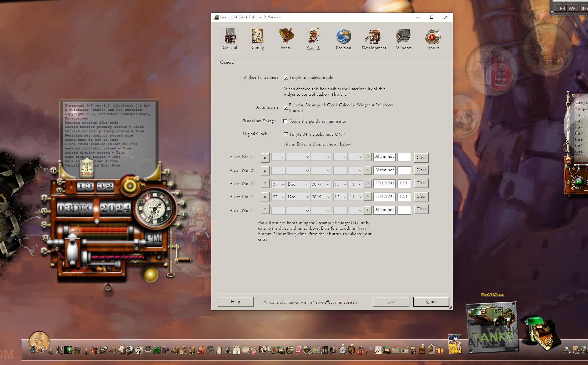Toggle the Auto Start at Windows Startup checkbox

(286, 108)
